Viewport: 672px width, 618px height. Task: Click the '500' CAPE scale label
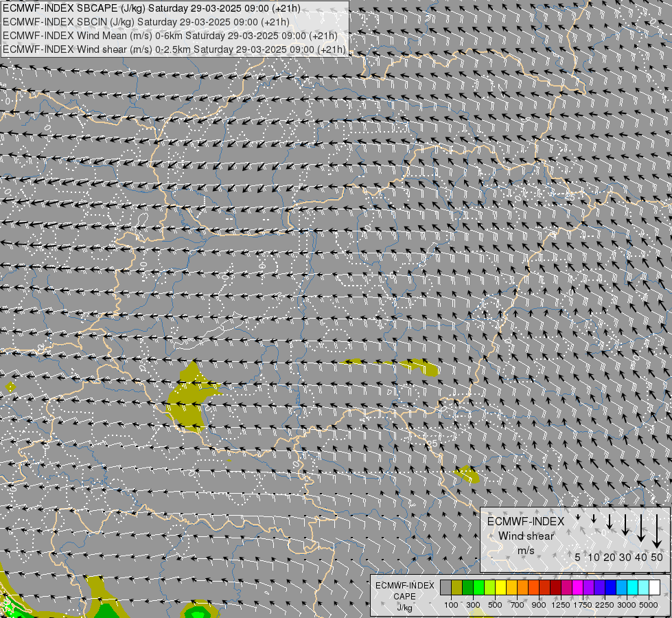click(495, 605)
